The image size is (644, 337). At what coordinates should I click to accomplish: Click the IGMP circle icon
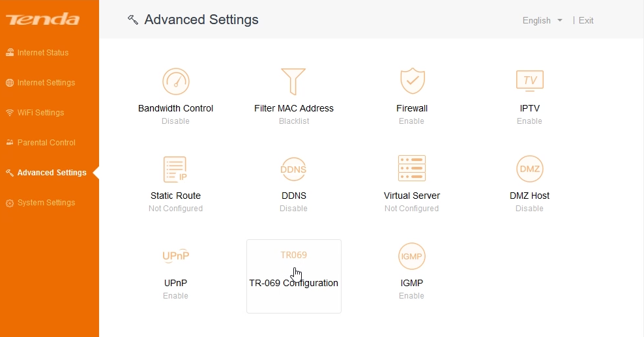(x=411, y=256)
